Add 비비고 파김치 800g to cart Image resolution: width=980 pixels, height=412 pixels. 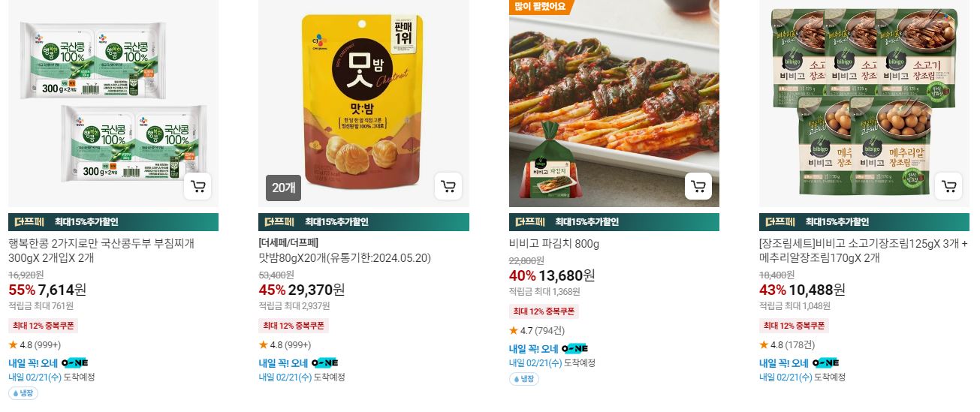pyautogui.click(x=698, y=186)
